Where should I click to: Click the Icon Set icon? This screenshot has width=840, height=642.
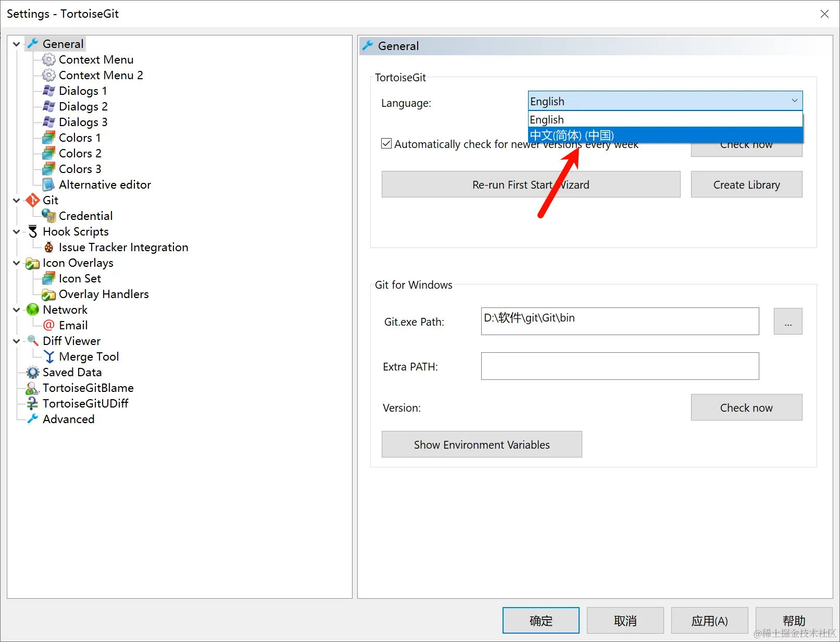click(x=49, y=278)
